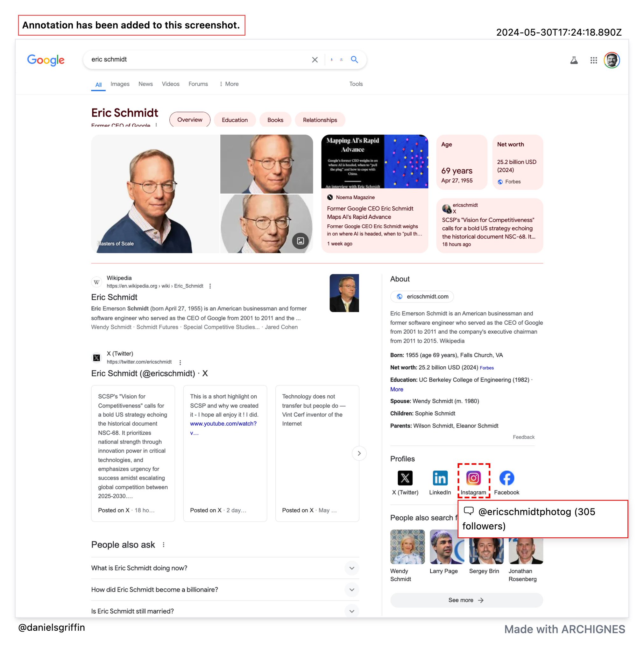Select the Relationships chip

coord(320,119)
